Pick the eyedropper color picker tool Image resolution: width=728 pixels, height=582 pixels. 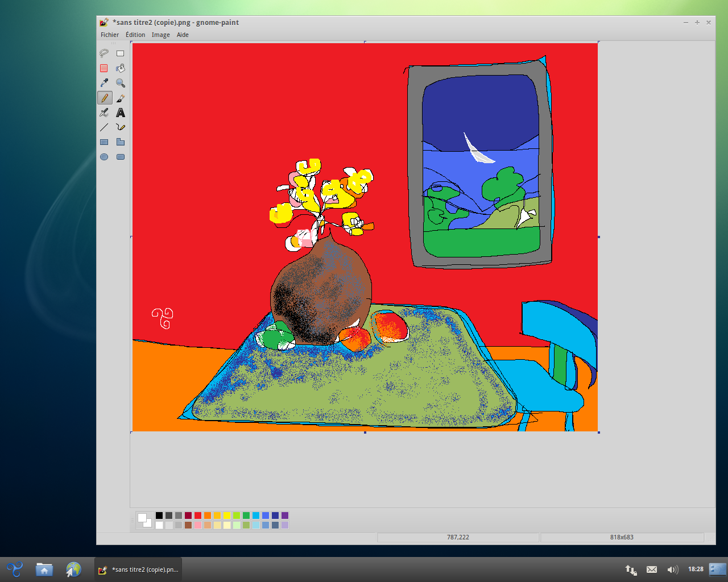pos(104,83)
